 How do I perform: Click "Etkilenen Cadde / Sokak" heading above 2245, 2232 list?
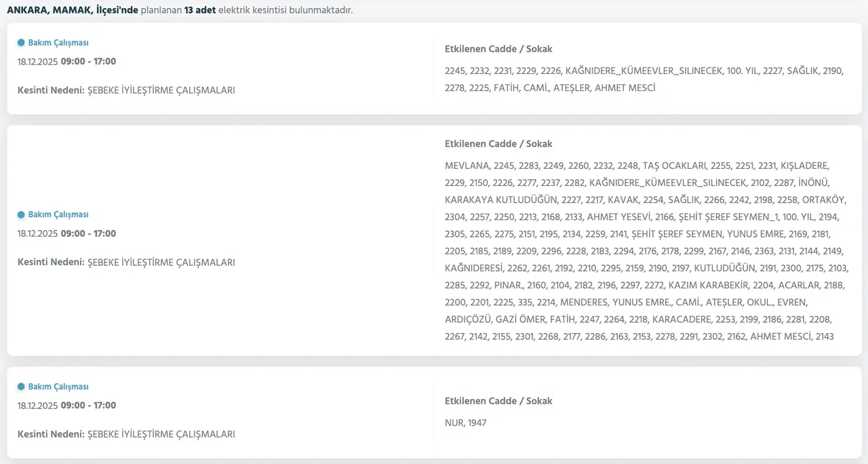[x=498, y=49]
